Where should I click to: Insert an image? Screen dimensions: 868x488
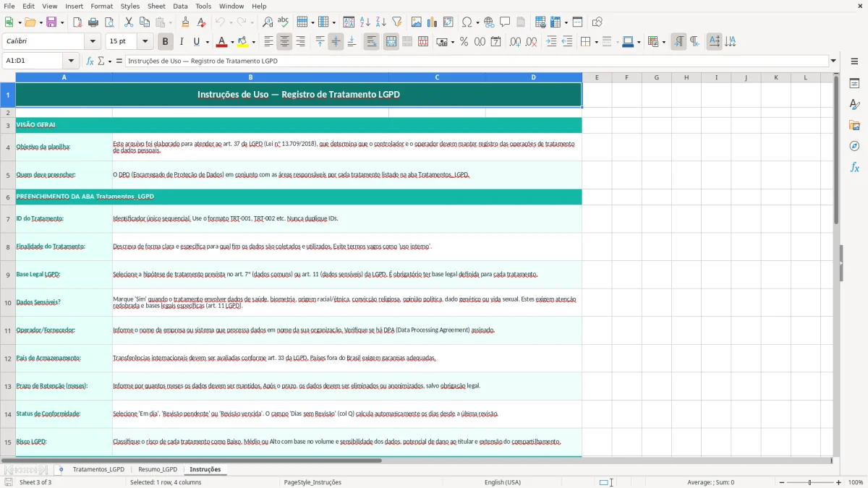pyautogui.click(x=417, y=22)
